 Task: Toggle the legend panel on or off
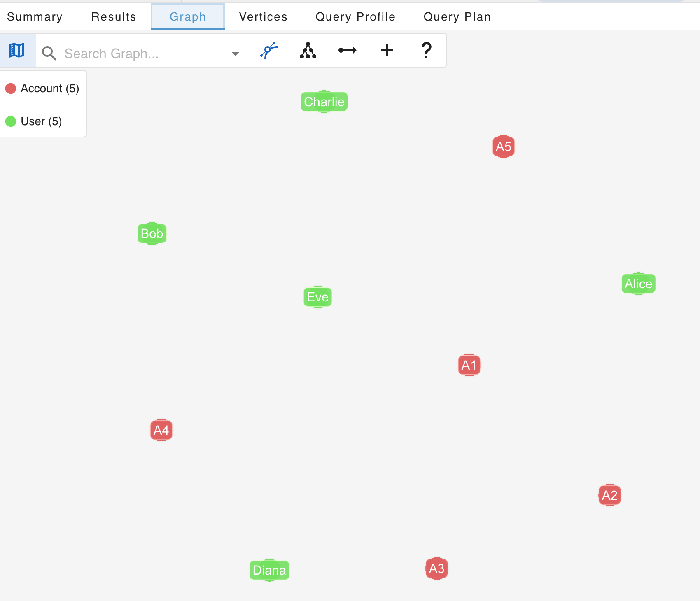[x=16, y=50]
